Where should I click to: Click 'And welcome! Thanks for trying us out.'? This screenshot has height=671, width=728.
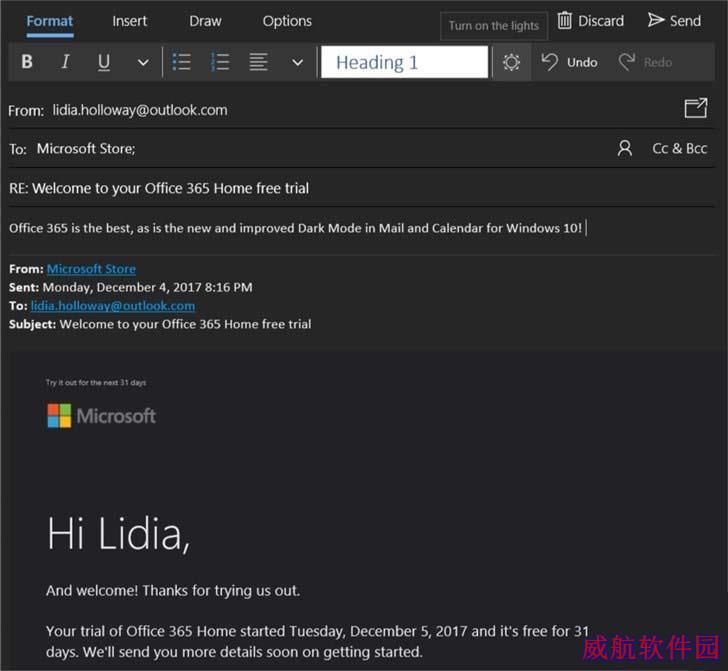coord(173,591)
